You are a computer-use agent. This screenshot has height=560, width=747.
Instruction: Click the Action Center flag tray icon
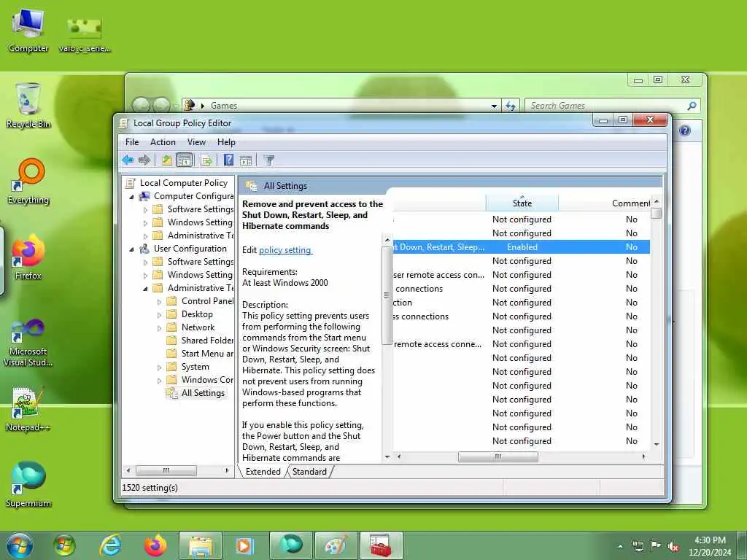coord(656,546)
